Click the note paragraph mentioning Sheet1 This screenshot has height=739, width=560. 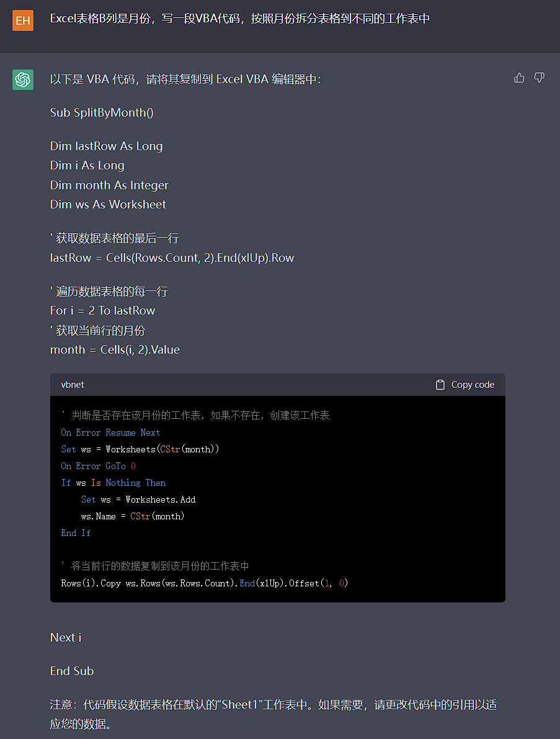coord(273,714)
